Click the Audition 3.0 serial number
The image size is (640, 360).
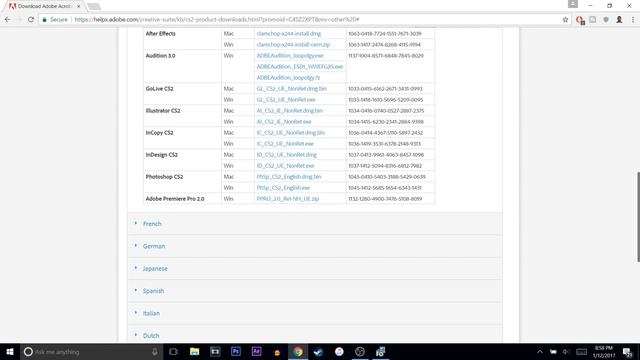coord(386,56)
